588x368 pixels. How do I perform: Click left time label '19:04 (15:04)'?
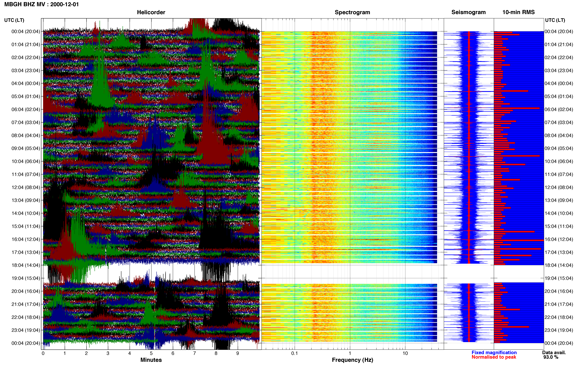pyautogui.click(x=26, y=278)
